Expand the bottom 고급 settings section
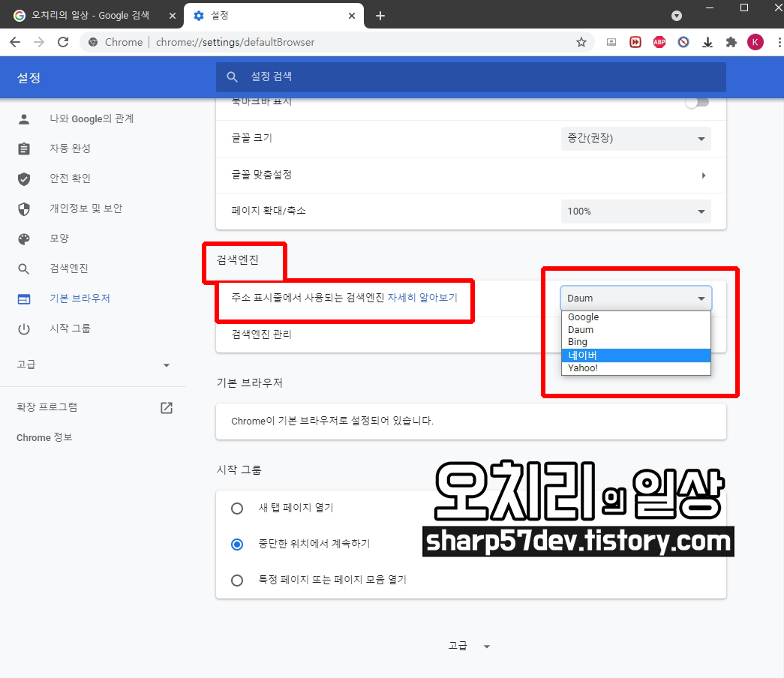This screenshot has width=784, height=678. pyautogui.click(x=469, y=646)
